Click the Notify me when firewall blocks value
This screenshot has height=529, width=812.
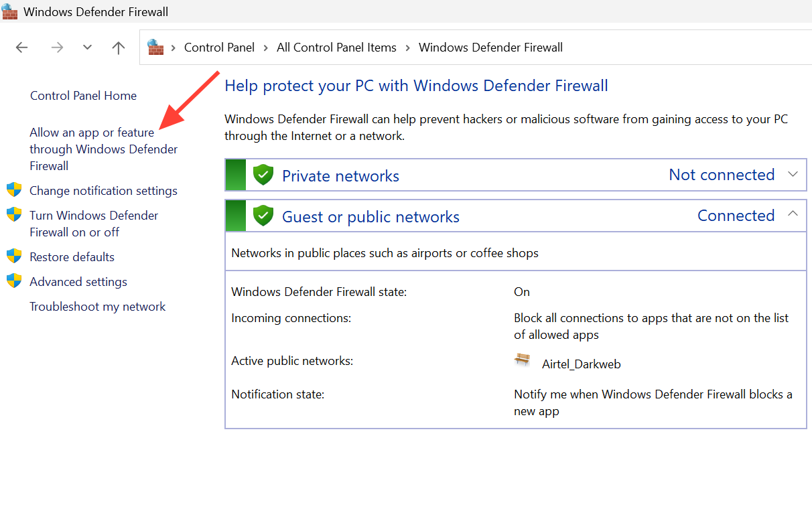pyautogui.click(x=653, y=402)
